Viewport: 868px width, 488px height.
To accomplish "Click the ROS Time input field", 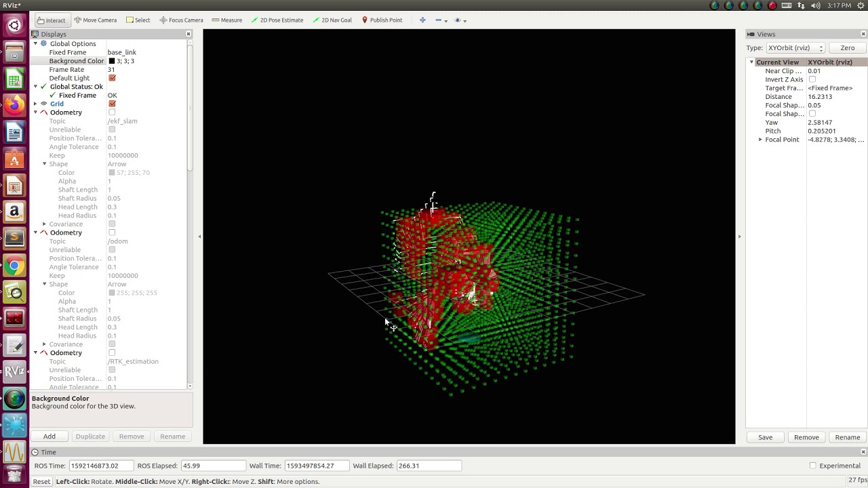I will (x=100, y=466).
